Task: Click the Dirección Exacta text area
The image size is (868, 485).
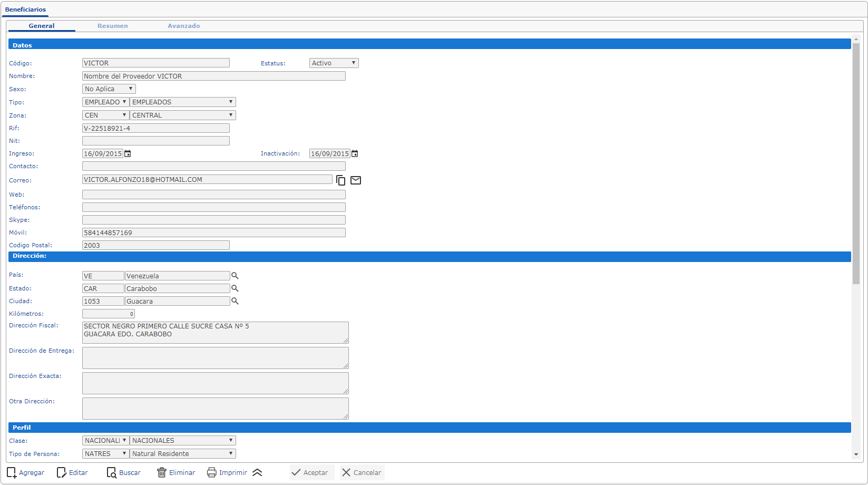Action: 216,383
